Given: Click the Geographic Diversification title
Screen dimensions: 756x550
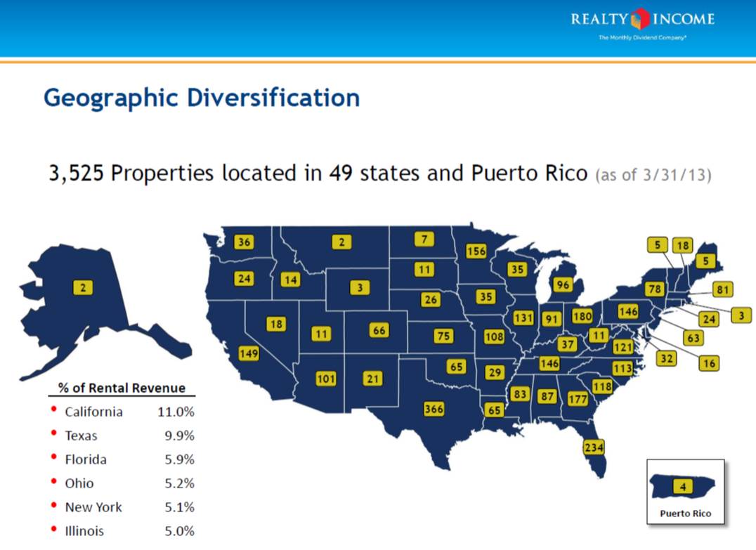Looking at the screenshot, I should [202, 97].
